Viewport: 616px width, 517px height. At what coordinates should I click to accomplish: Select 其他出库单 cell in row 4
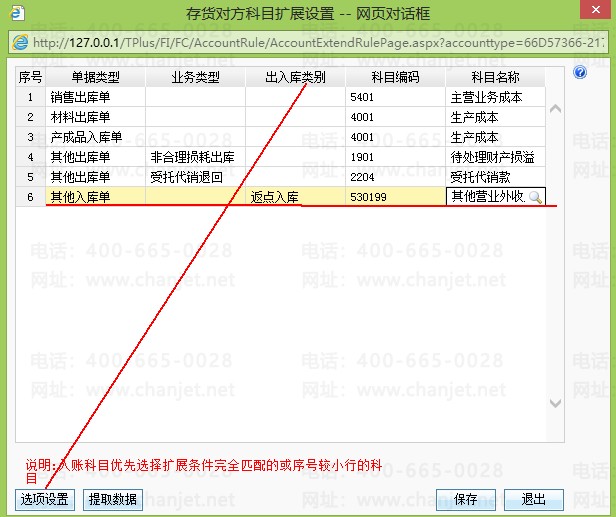95,157
